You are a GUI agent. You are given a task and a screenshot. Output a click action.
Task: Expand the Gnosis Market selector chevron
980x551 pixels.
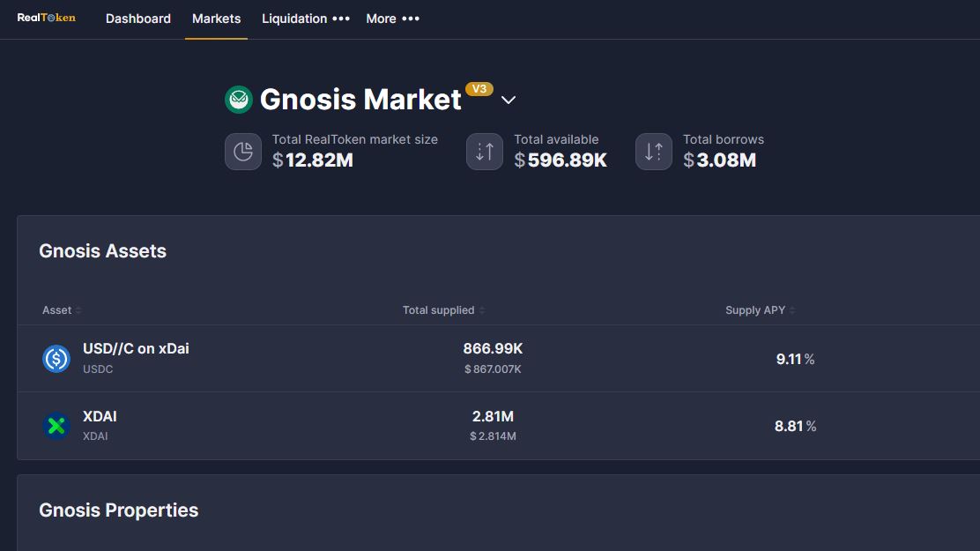(509, 101)
